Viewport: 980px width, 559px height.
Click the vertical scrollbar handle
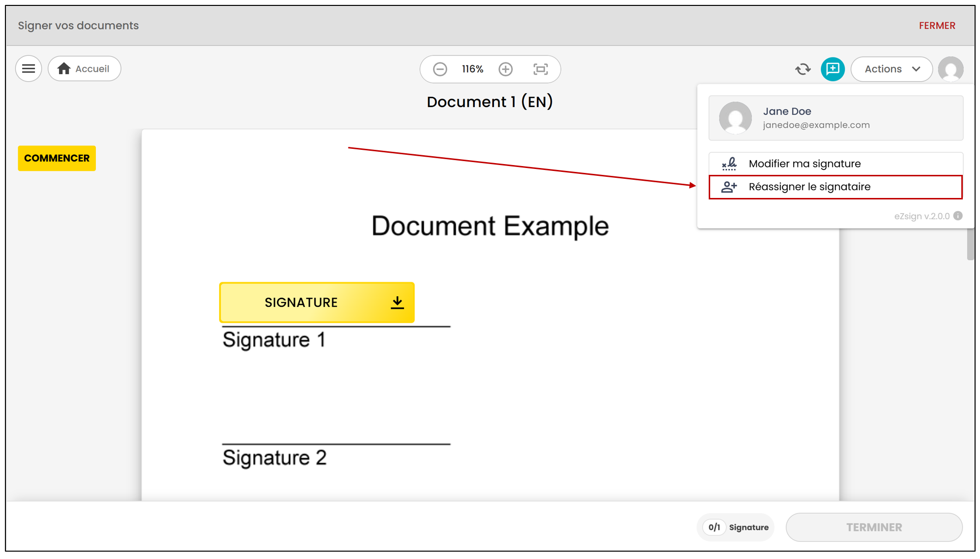[x=971, y=244]
